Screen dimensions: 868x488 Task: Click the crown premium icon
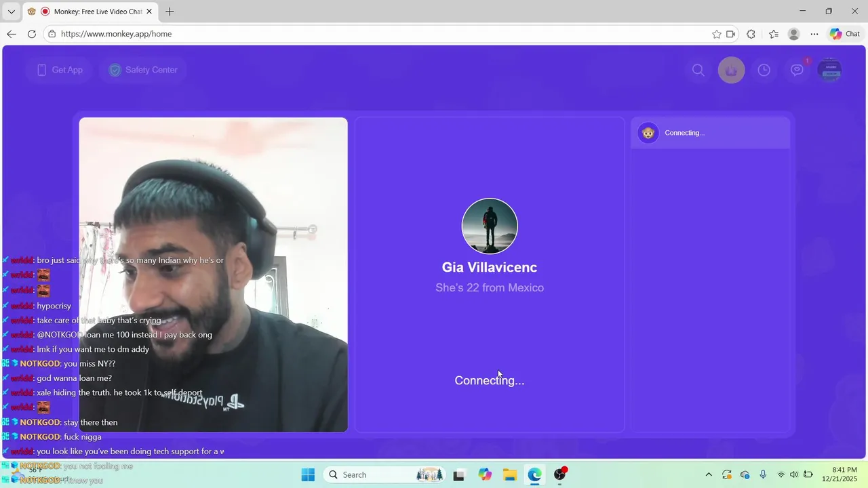coord(731,70)
